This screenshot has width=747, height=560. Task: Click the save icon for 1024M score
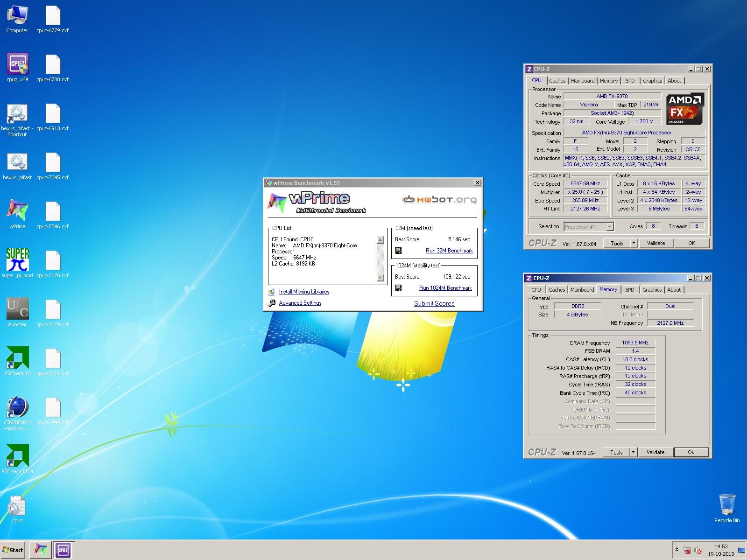click(398, 288)
